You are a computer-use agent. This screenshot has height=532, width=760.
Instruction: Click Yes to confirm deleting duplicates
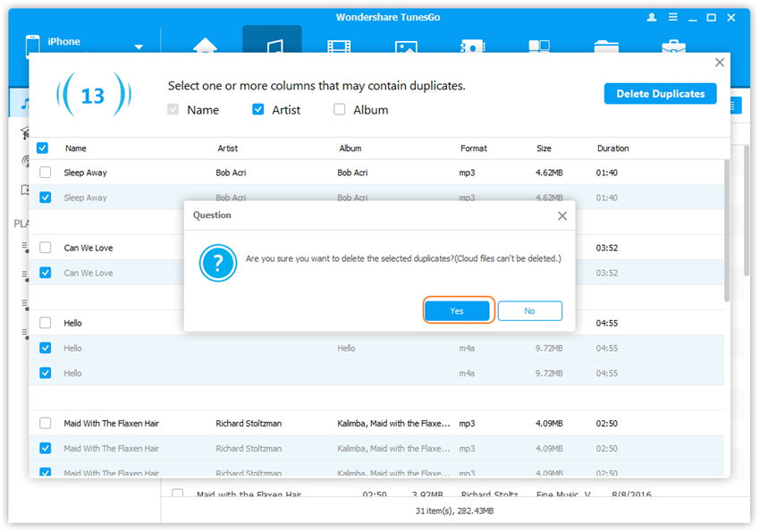tap(457, 311)
